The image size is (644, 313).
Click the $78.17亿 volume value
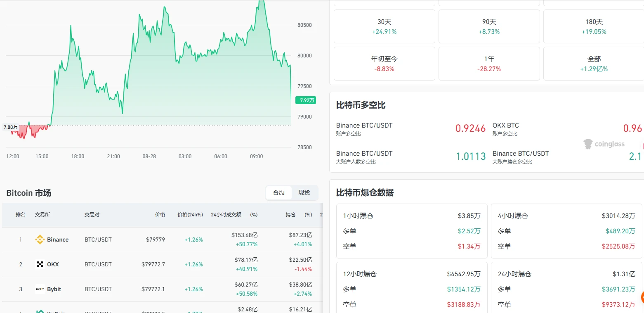coord(246,260)
